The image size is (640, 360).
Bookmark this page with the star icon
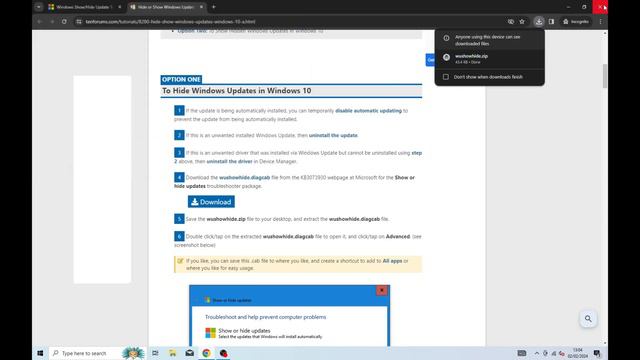(x=522, y=22)
